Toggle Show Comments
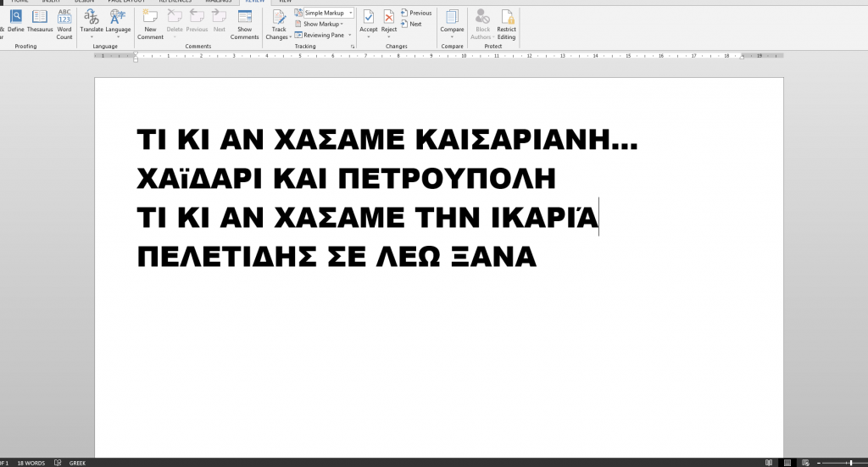The width and height of the screenshot is (868, 467). pos(244,25)
